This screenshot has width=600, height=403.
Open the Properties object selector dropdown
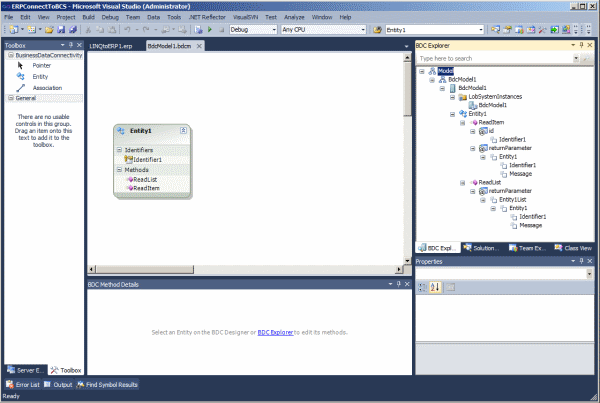click(589, 273)
